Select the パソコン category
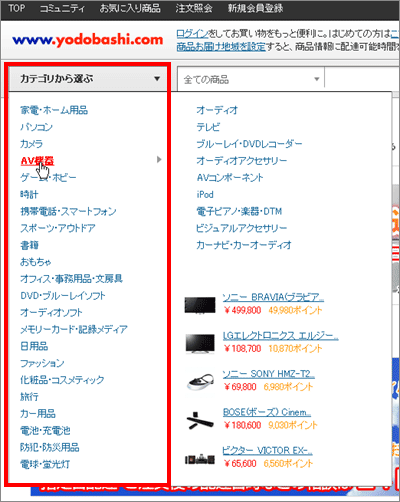Image resolution: width=400 pixels, height=502 pixels. (x=36, y=127)
